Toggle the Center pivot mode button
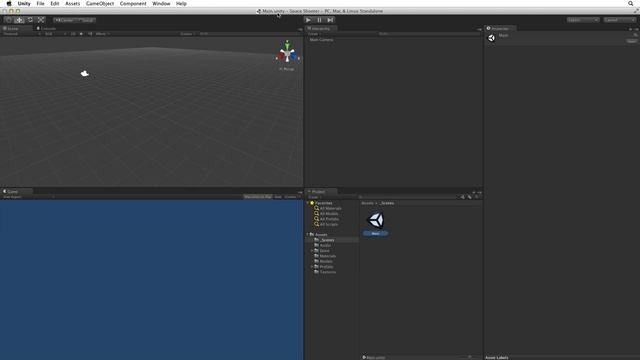Viewport: 640px width, 360px height. tap(64, 20)
